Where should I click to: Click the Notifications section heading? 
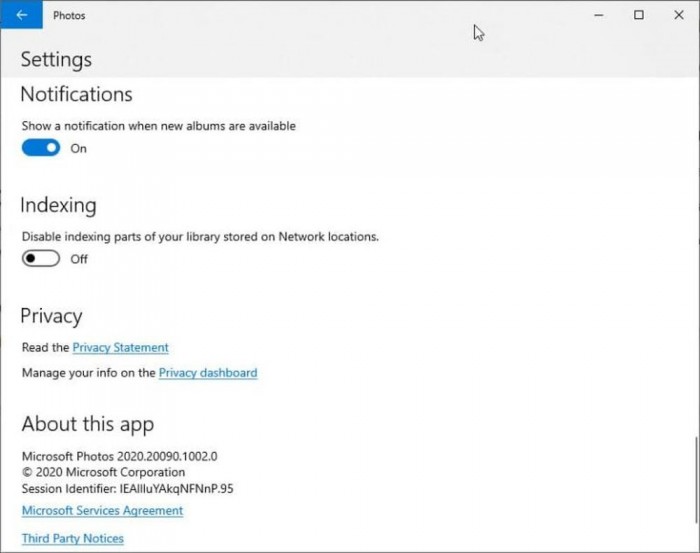tap(76, 94)
